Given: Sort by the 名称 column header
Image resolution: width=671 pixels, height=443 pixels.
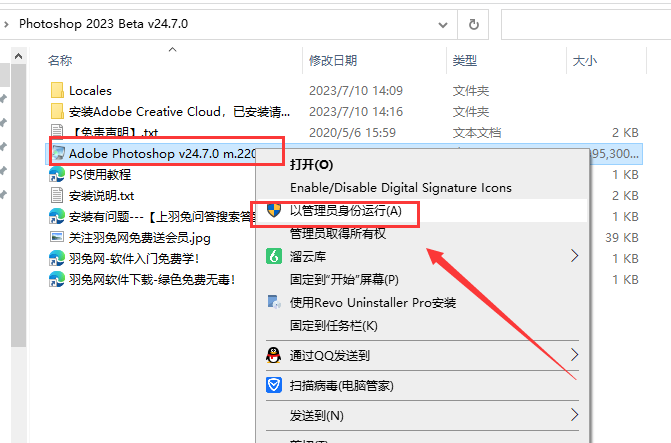Looking at the screenshot, I should coord(60,60).
